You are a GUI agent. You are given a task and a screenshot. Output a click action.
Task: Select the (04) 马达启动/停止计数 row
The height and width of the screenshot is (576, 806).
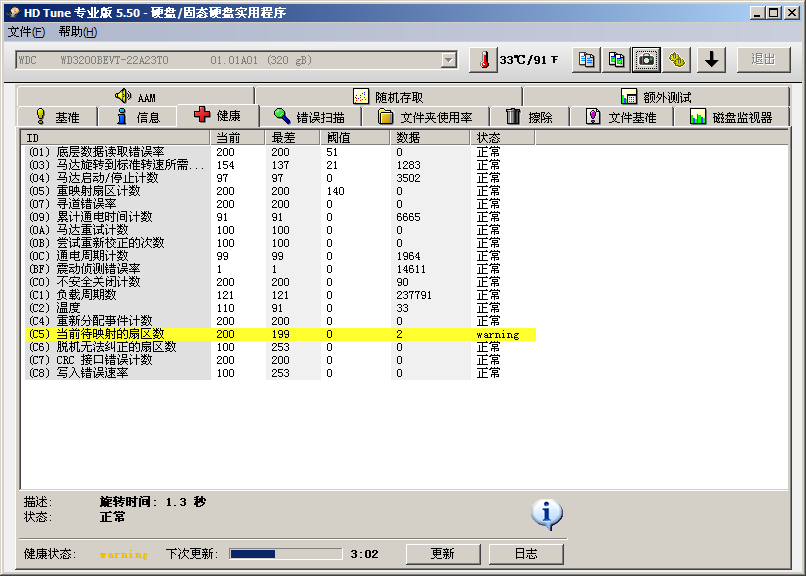[x=280, y=178]
